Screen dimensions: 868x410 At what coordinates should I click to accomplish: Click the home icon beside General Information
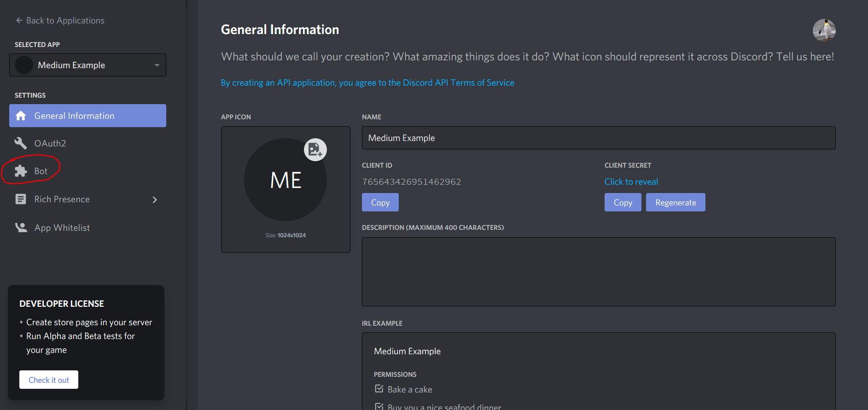21,116
